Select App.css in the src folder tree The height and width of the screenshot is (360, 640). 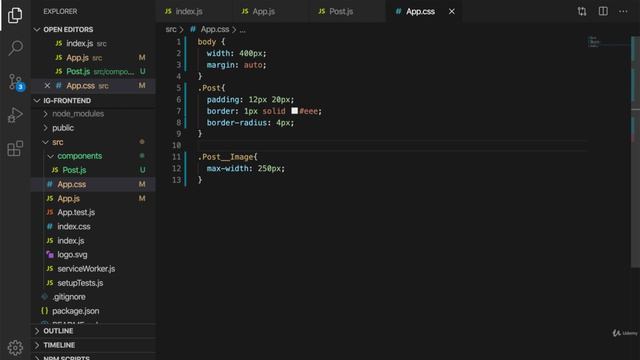coord(93,184)
